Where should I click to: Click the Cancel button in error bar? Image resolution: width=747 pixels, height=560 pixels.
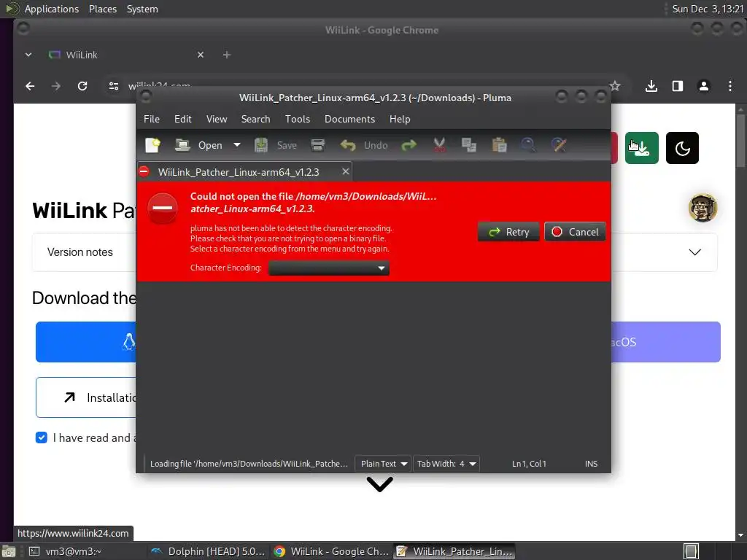click(575, 232)
